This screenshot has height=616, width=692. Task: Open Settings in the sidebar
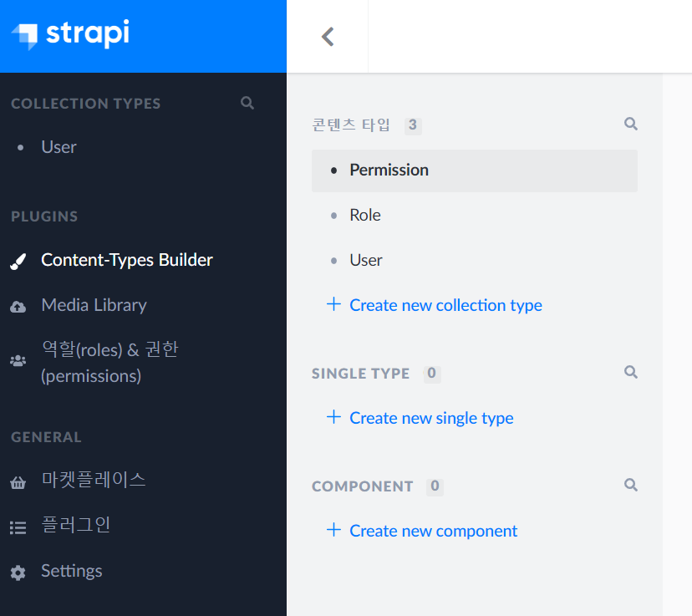click(x=72, y=571)
